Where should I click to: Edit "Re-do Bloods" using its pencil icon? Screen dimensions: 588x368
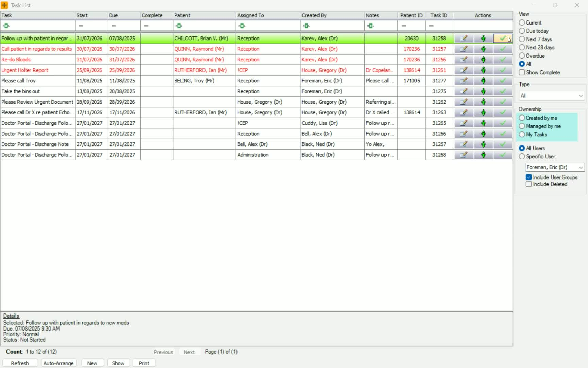pyautogui.click(x=463, y=59)
